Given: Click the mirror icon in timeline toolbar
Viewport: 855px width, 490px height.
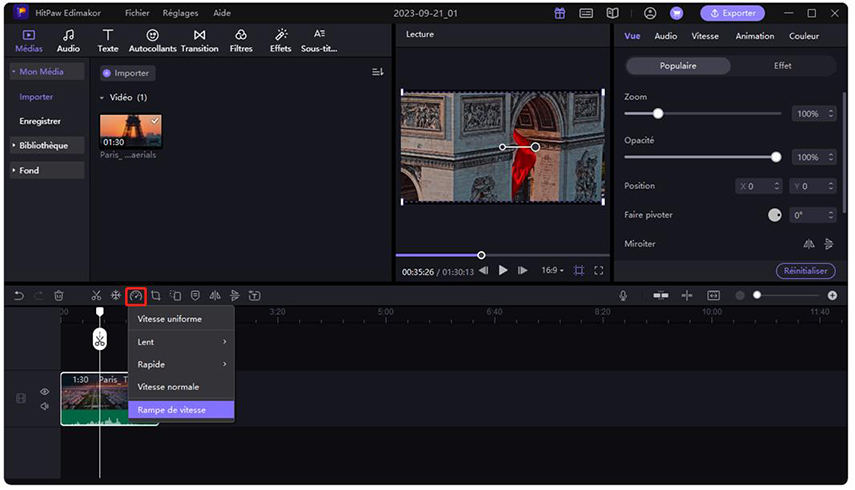Looking at the screenshot, I should [x=215, y=295].
